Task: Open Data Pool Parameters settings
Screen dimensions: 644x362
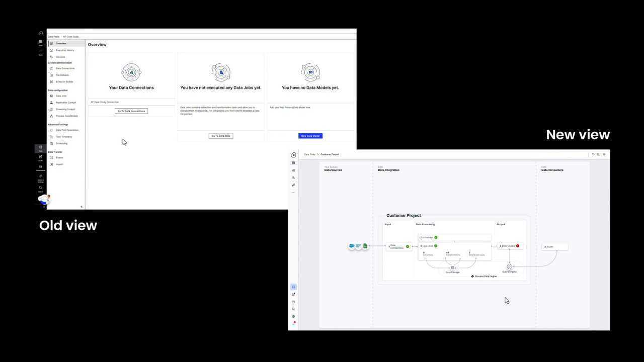Action: [x=67, y=130]
